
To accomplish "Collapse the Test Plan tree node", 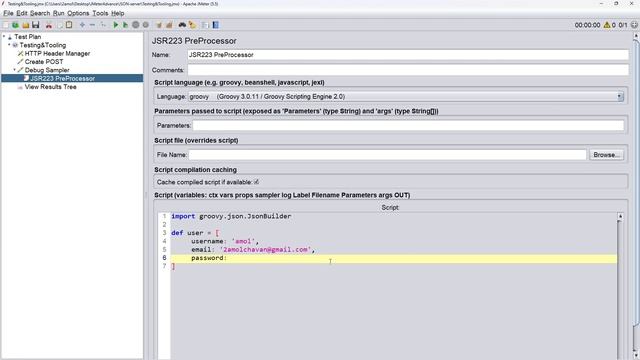I will point(4,36).
